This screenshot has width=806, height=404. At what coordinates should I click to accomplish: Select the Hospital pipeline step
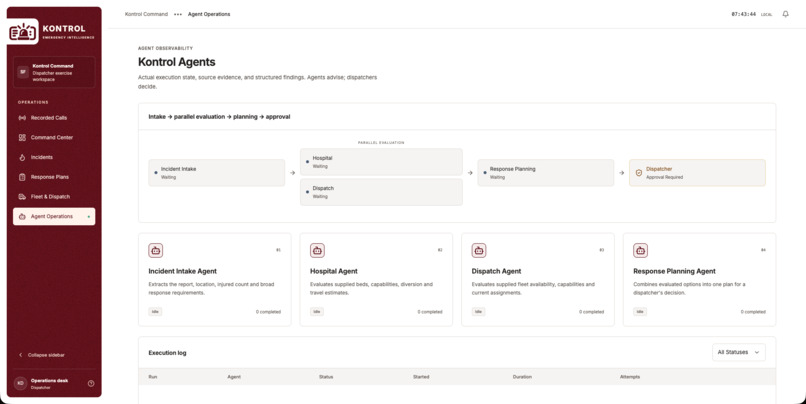(381, 162)
